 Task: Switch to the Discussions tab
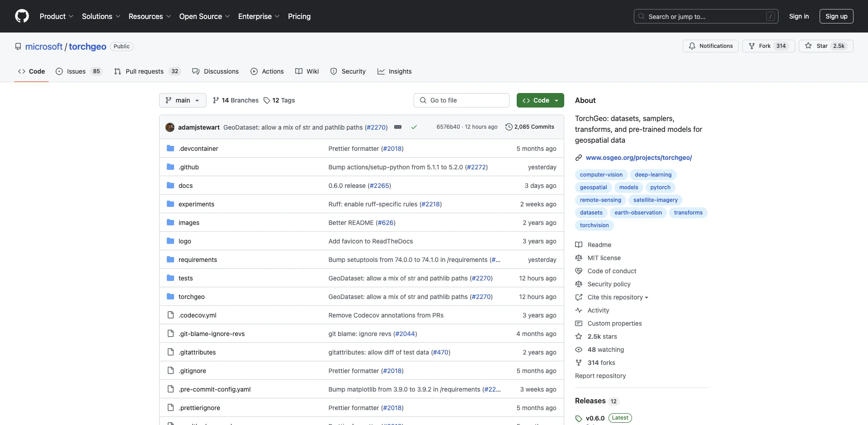215,71
